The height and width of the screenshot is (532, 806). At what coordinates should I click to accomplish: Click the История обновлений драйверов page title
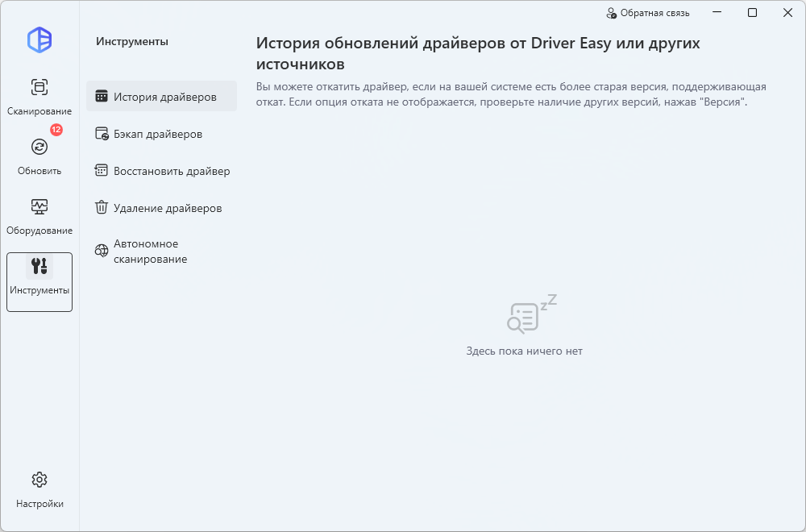[478, 53]
